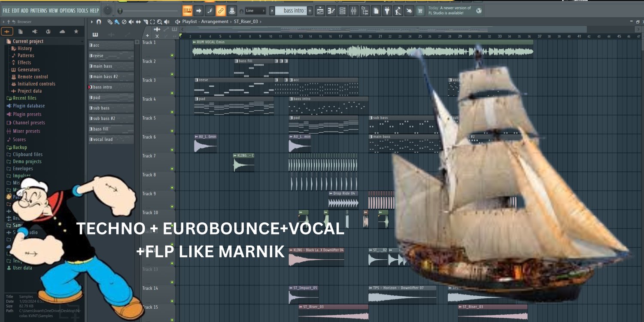Toggle the main snap magnet icon

click(x=241, y=11)
